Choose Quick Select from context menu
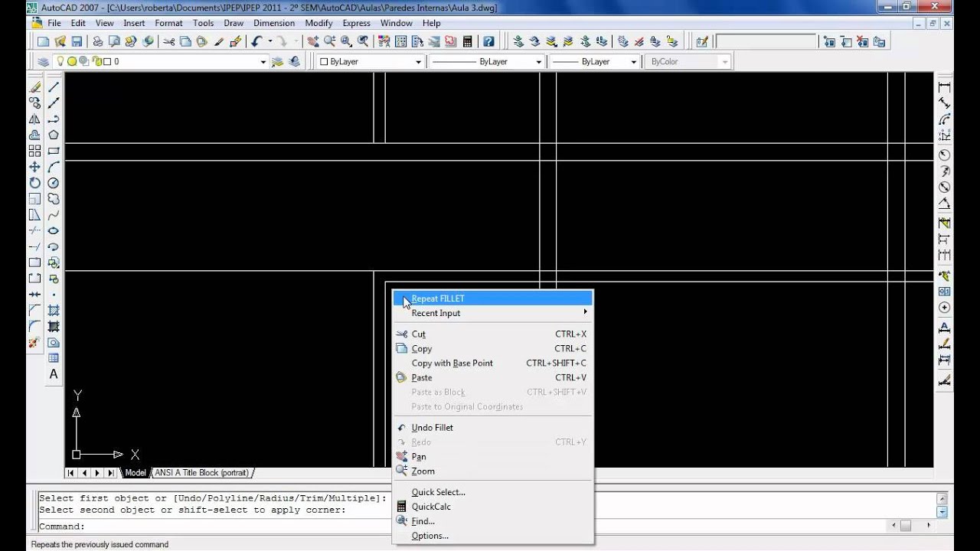The width and height of the screenshot is (980, 551). (492, 492)
